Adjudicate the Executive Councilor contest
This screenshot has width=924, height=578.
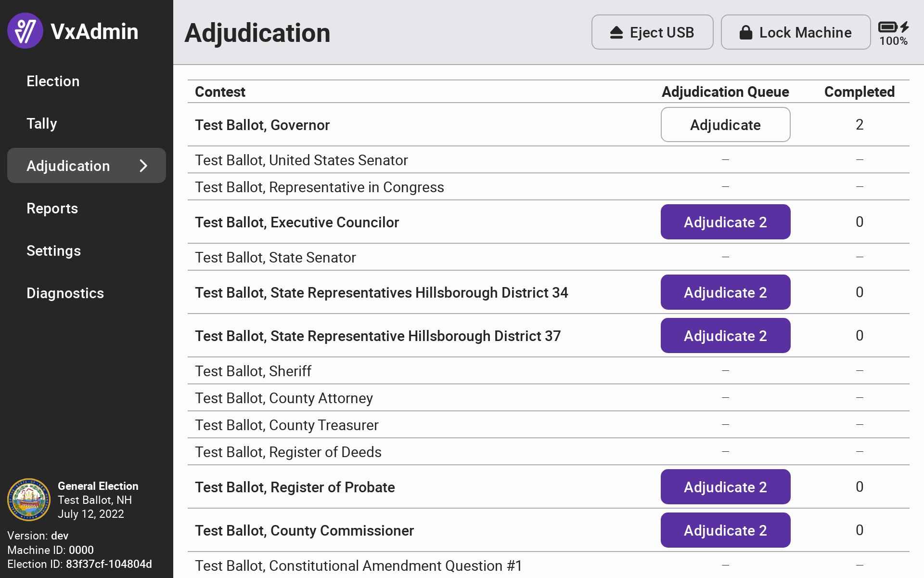coord(725,222)
